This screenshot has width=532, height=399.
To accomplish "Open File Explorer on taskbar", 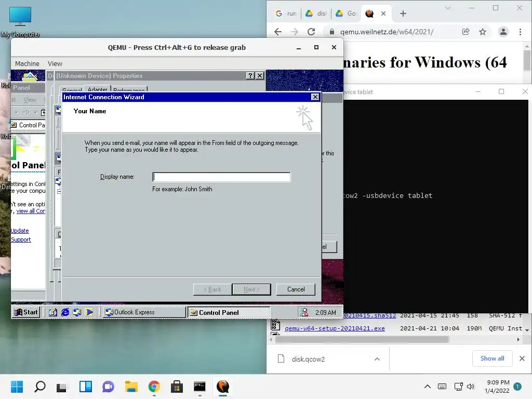I will coord(131,387).
